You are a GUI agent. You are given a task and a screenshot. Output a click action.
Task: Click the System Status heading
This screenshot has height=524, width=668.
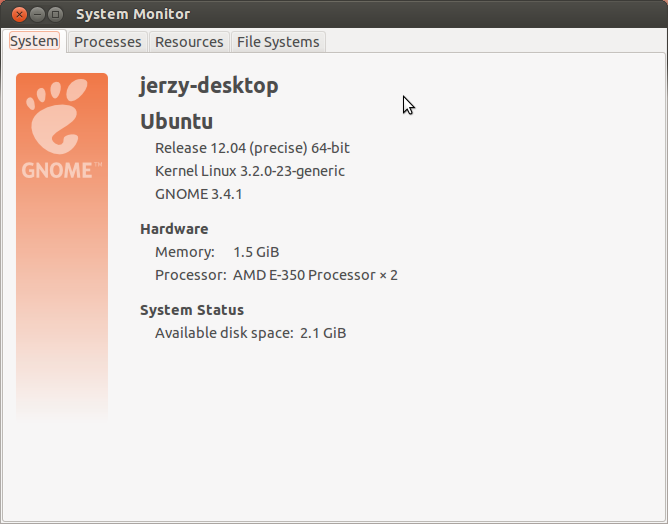[192, 310]
